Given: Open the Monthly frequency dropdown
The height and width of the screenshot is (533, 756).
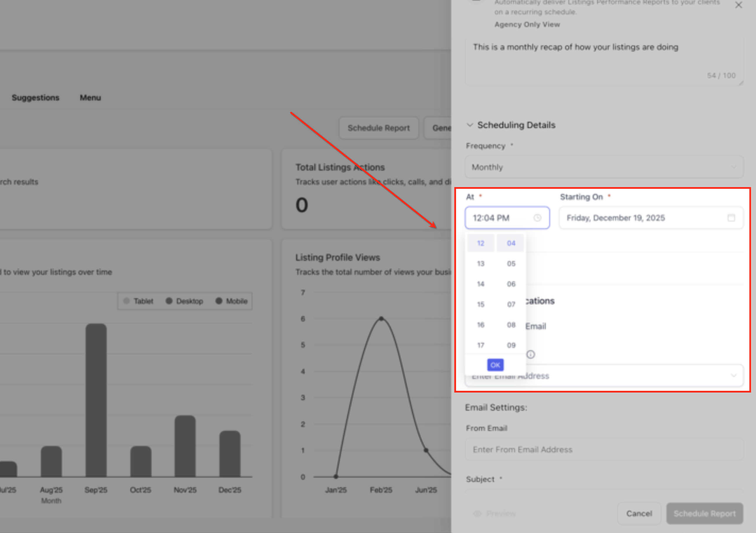Looking at the screenshot, I should pos(604,167).
